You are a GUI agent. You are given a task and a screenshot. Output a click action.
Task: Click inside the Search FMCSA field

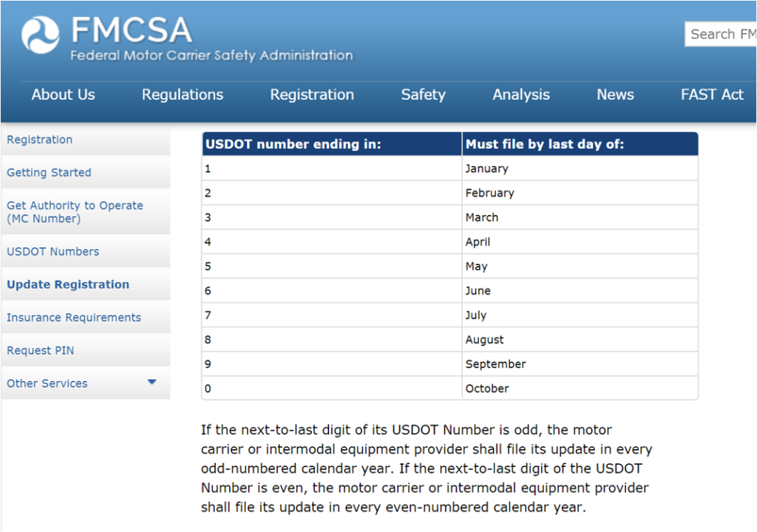(721, 34)
